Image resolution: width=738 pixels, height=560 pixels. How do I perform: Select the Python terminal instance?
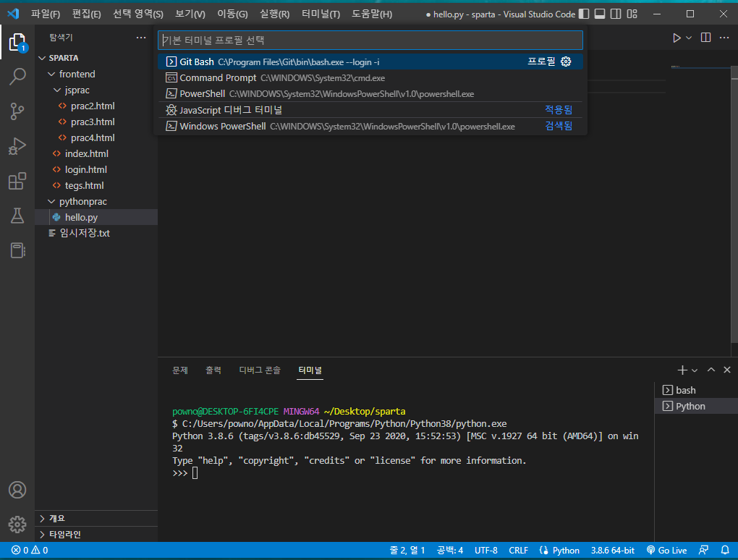[x=696, y=406]
